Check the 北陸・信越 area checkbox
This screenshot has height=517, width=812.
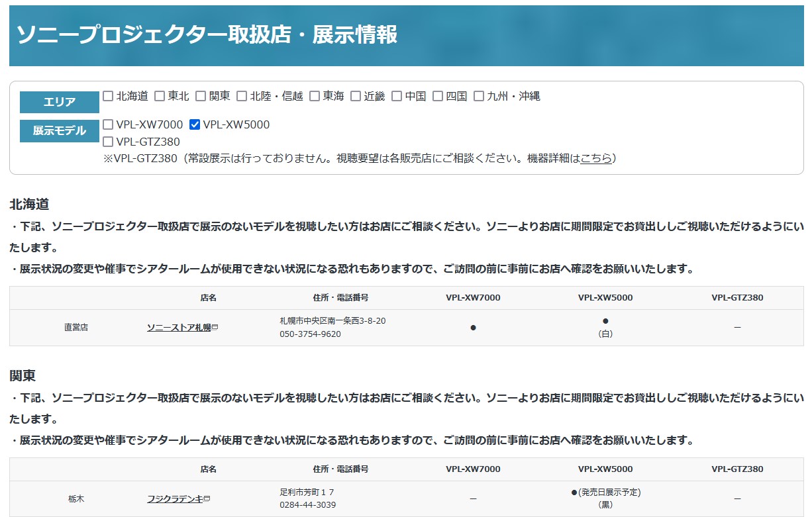242,97
